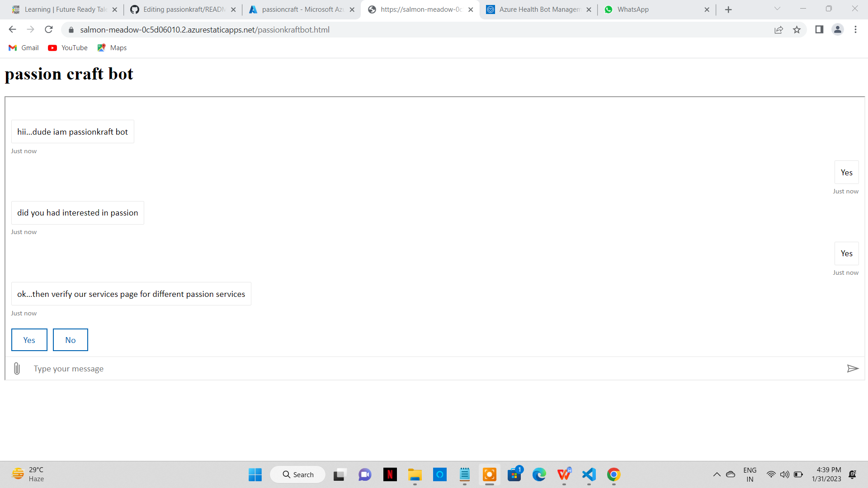Screen dimensions: 868x488
Task: Open Chrome three-dot menu
Action: tap(855, 30)
